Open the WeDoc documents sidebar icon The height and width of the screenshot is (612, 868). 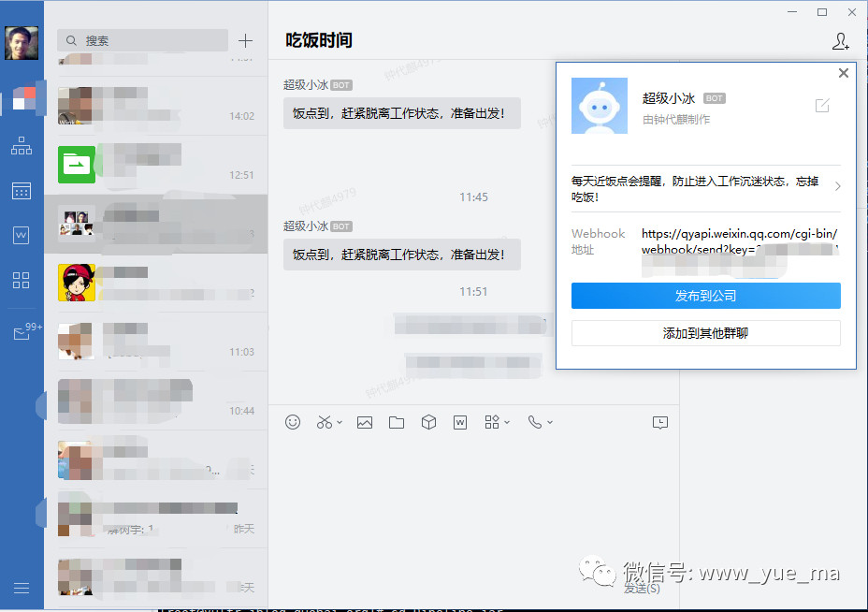point(21,236)
